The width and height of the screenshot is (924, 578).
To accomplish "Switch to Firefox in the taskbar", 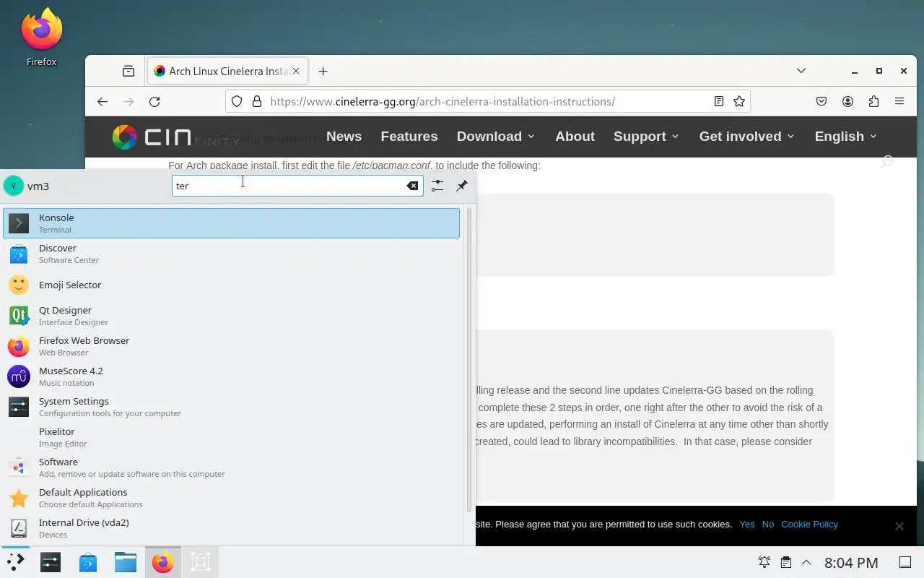I will (163, 562).
